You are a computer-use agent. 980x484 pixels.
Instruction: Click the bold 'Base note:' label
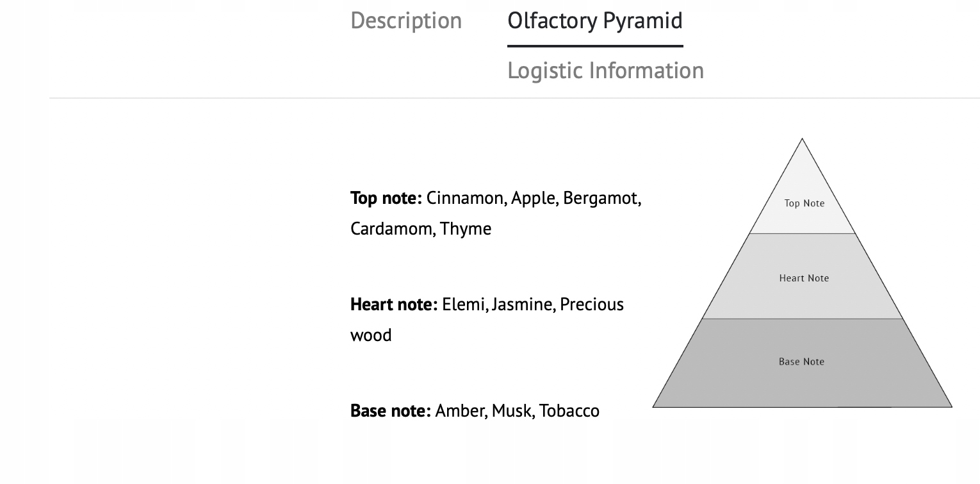pyautogui.click(x=390, y=411)
